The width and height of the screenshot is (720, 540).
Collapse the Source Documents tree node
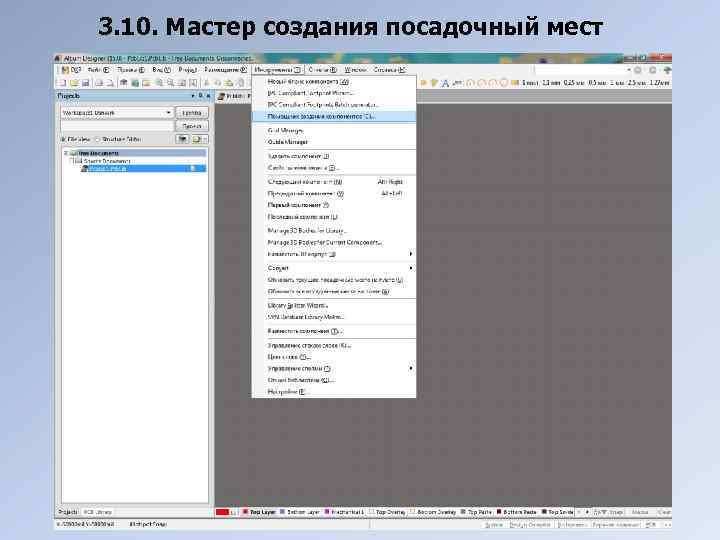(x=72, y=161)
